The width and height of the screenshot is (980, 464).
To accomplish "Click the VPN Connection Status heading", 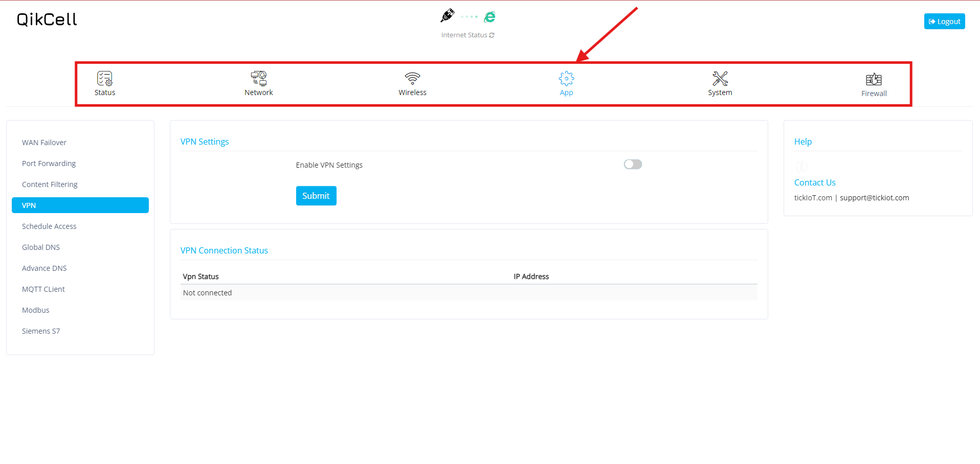I will point(224,250).
